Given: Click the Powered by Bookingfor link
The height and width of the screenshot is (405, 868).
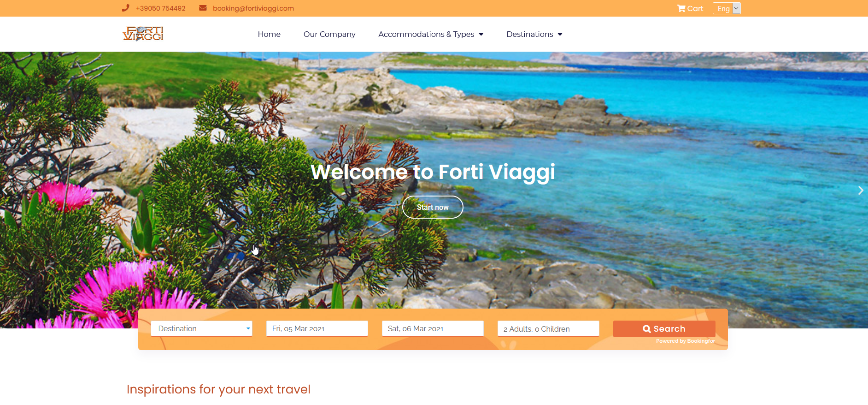Looking at the screenshot, I should [686, 341].
